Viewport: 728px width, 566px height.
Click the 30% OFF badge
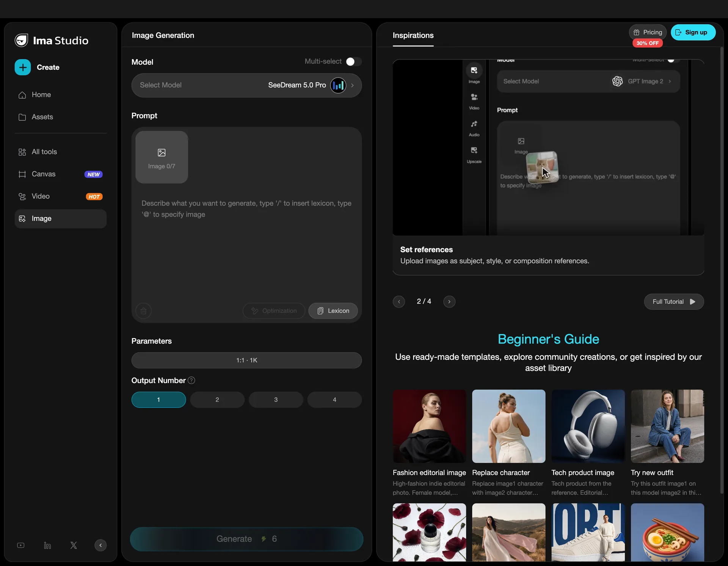(648, 43)
